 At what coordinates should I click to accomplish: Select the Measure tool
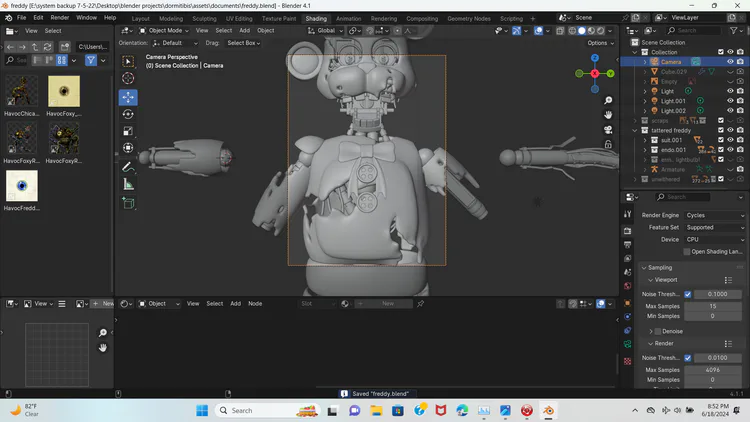128,184
